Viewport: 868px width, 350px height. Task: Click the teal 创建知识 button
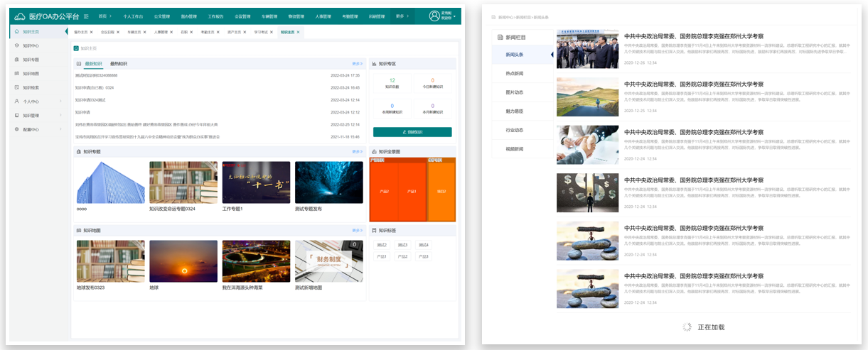[412, 132]
